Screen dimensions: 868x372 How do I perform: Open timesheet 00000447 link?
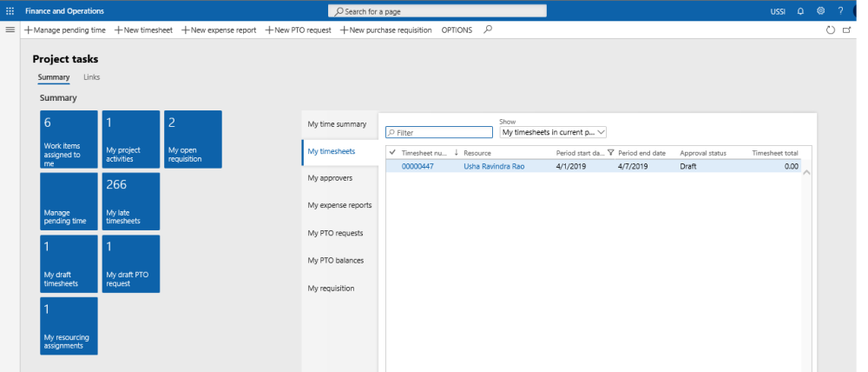coord(418,166)
